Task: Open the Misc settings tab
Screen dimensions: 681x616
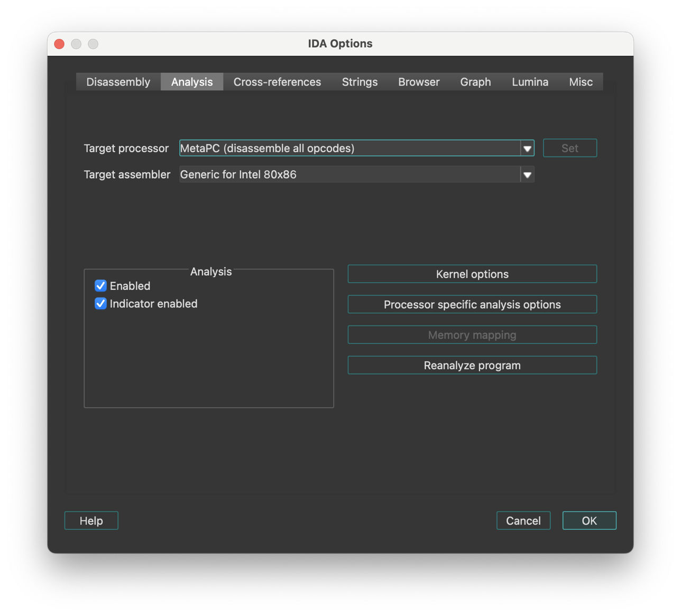Action: 580,82
